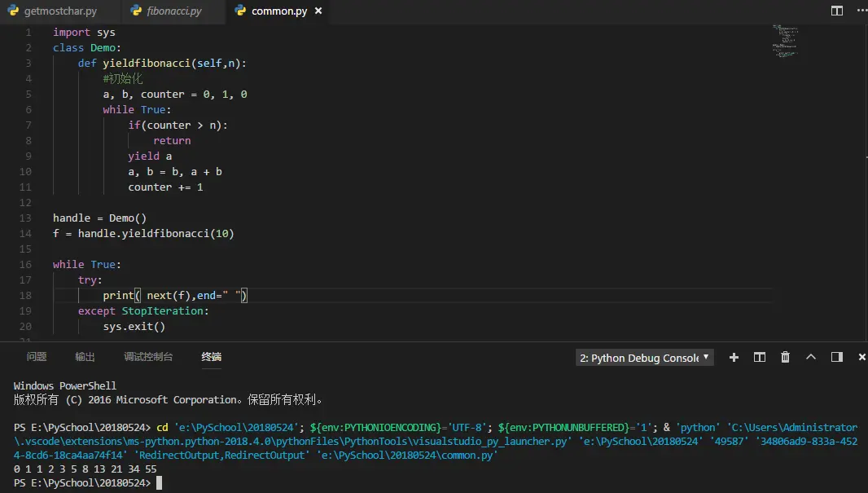This screenshot has width=868, height=493.
Task: Click the 'counter += 1' line
Action: tap(165, 187)
